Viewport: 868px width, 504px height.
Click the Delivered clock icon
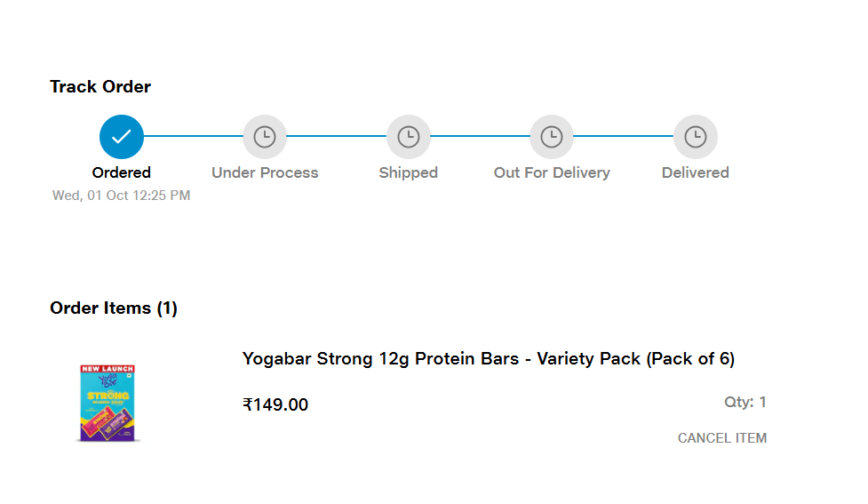(x=696, y=137)
